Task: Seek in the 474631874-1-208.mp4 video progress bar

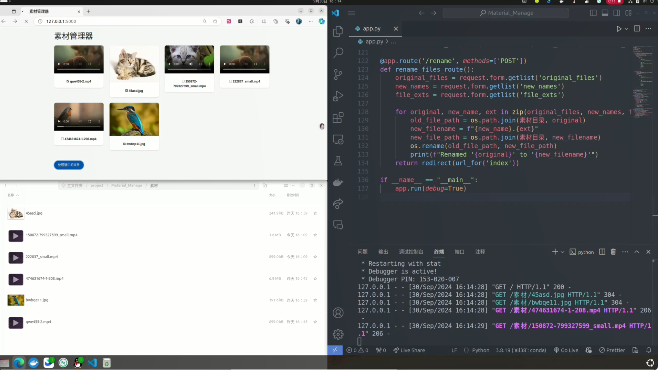Action: 79,126
